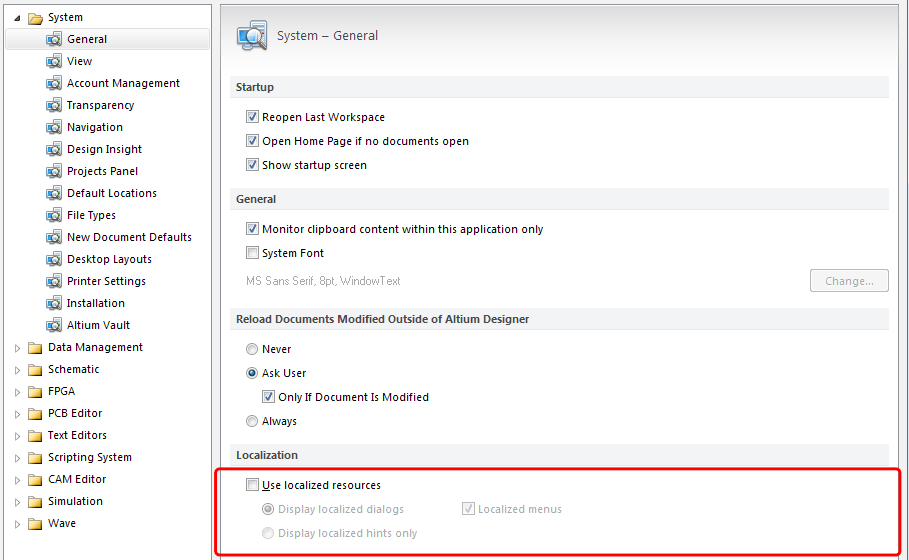The image size is (909, 560).
Task: Choose the Always reload radio option
Action: pos(253,421)
